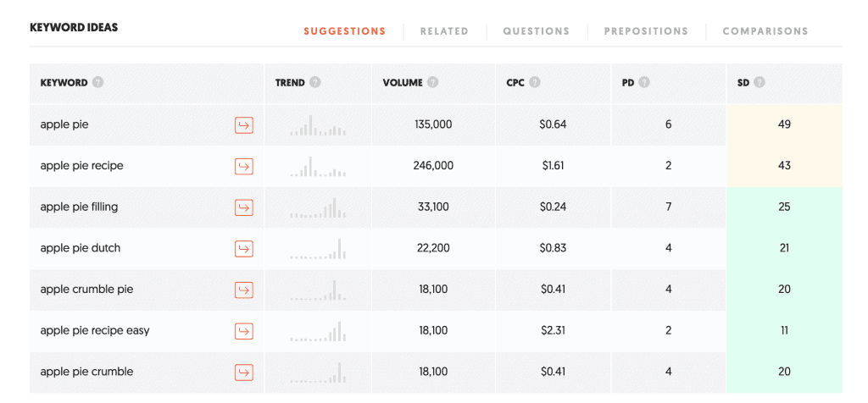The height and width of the screenshot is (403, 868).
Task: Click the SD score 43 cell
Action: pos(784,166)
